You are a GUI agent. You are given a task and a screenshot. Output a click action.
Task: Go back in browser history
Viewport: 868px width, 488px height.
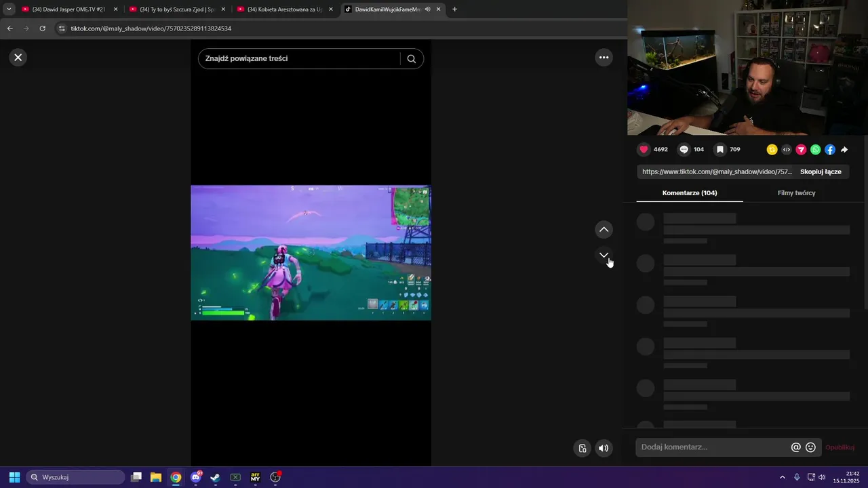[x=10, y=28]
